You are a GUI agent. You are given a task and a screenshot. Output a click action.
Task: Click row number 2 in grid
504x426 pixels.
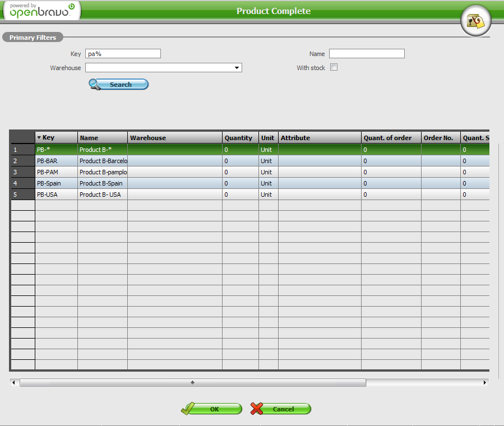23,161
